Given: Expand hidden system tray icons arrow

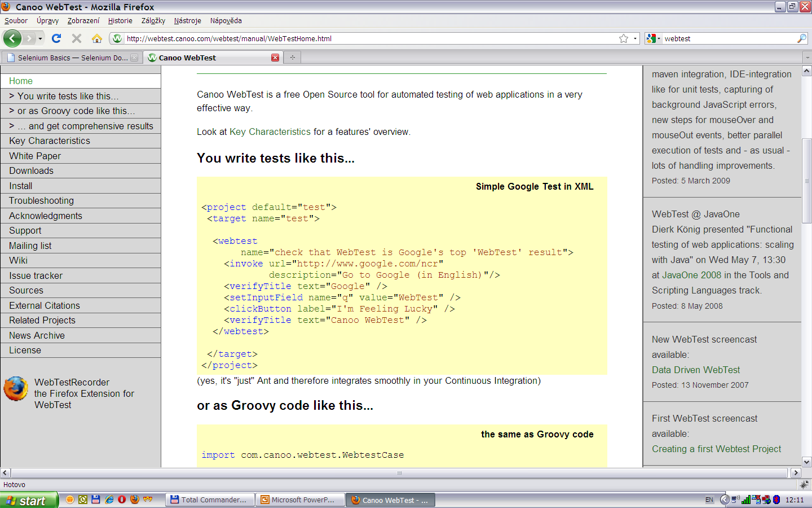Looking at the screenshot, I should 725,500.
